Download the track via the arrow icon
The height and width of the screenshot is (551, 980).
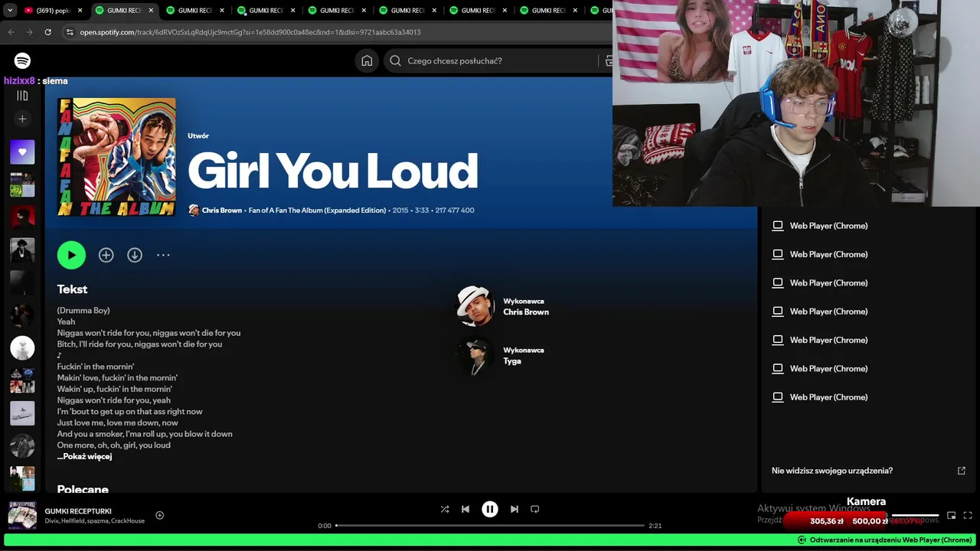coord(135,255)
